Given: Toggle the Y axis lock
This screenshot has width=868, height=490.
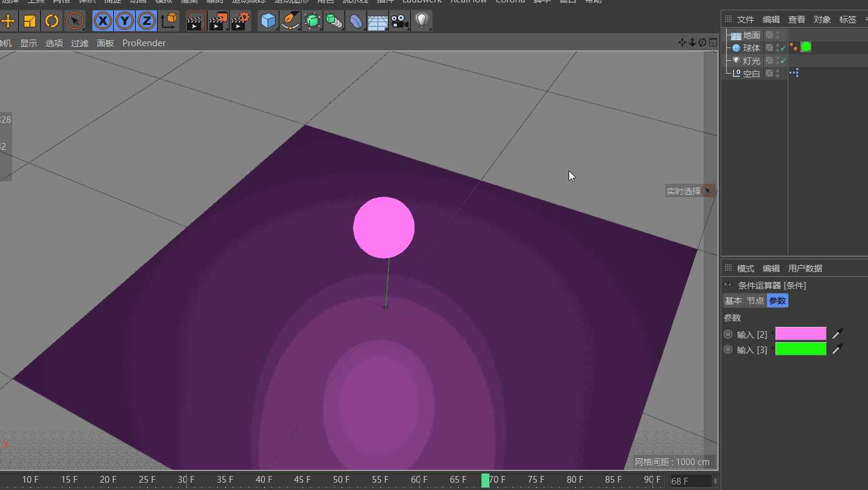Looking at the screenshot, I should pos(124,21).
